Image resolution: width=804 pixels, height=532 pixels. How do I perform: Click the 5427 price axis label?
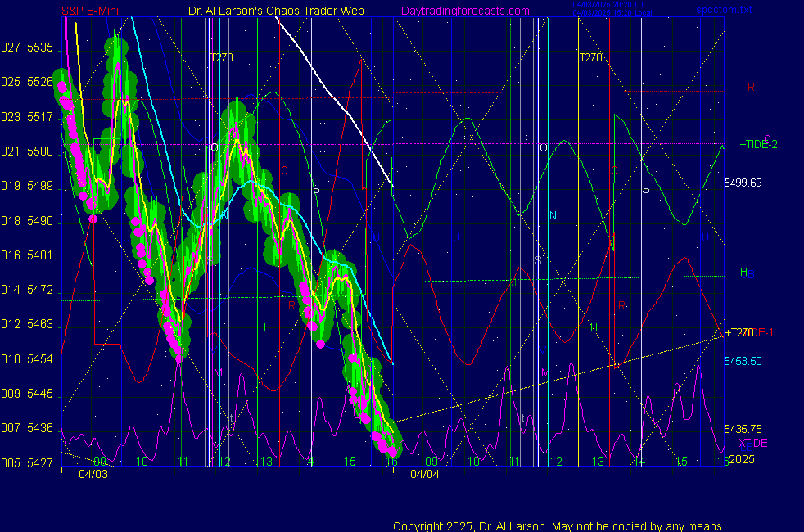point(39,463)
